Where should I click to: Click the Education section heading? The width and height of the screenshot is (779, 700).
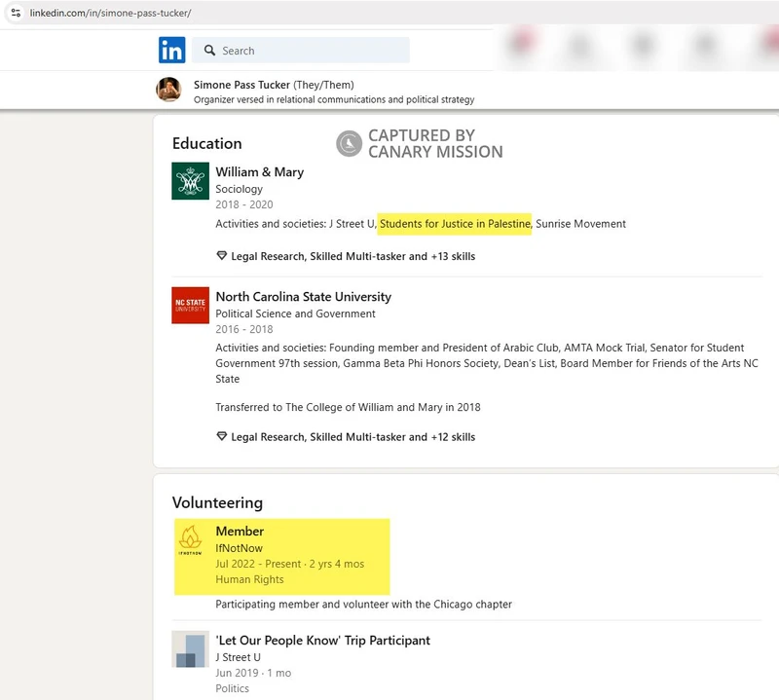(x=207, y=143)
